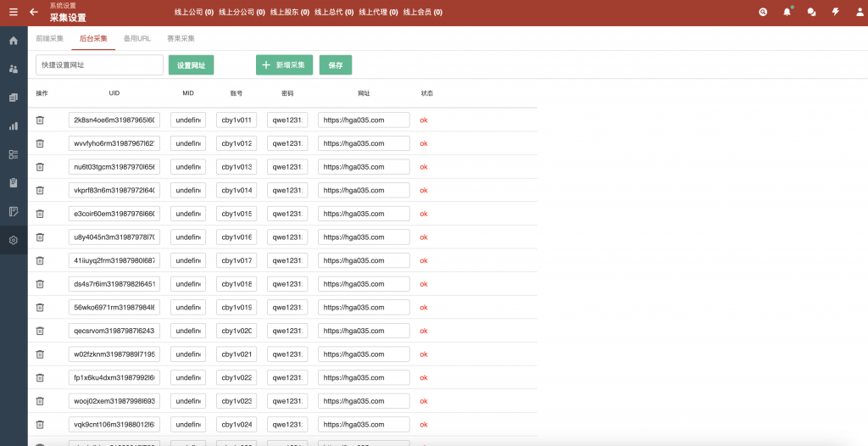Focus the 快捷设置网址 input field
Viewport: 868px width, 446px height.
(x=99, y=65)
